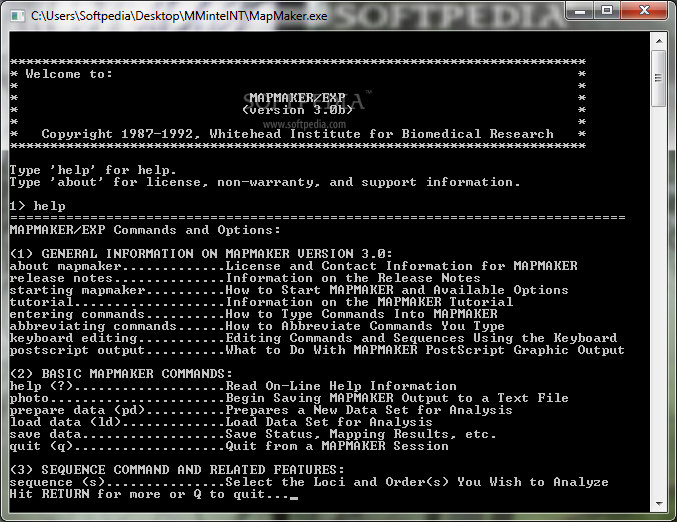Screen dimensions: 677x522
Task: Click 'Information on the MAPMAKER Tutorial' description
Action: click(x=369, y=302)
